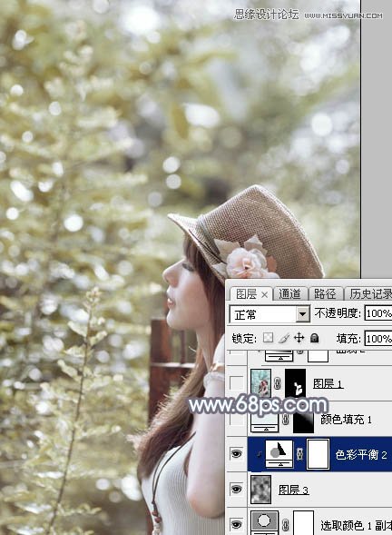392x535 pixels.
Task: Click link icon on 选取颜色 1 副本 layer
Action: pyautogui.click(x=286, y=524)
